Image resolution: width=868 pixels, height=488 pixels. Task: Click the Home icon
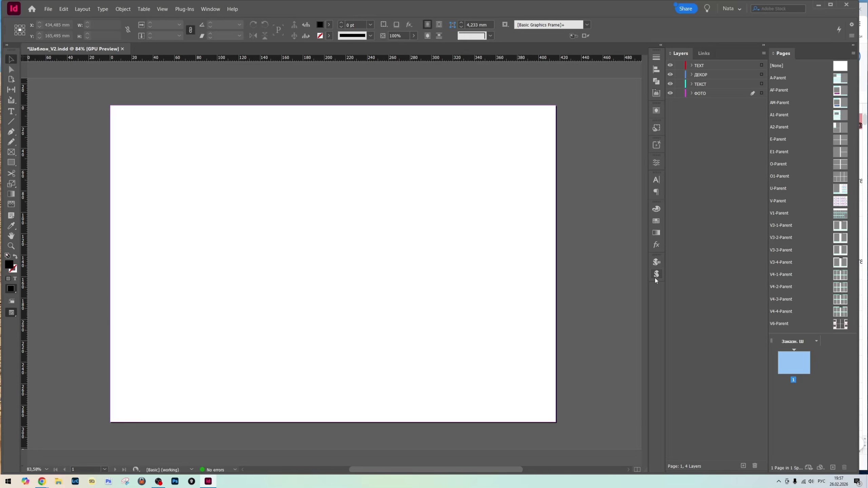pyautogui.click(x=32, y=9)
